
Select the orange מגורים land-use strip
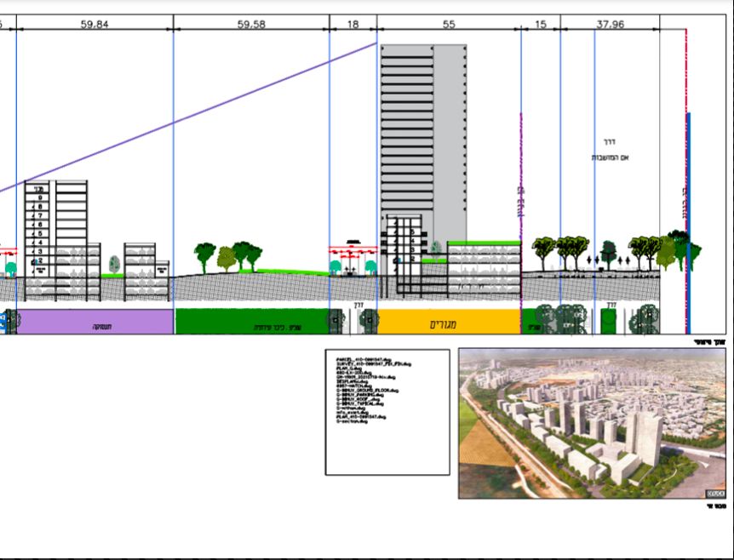pyautogui.click(x=449, y=322)
